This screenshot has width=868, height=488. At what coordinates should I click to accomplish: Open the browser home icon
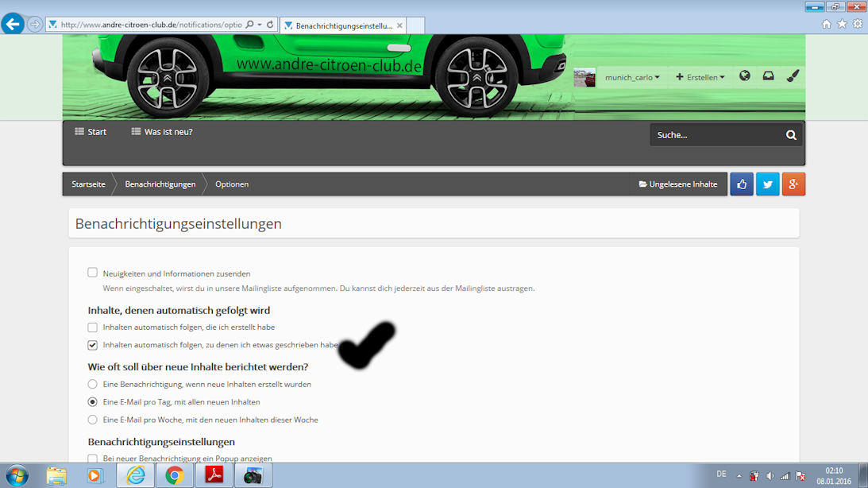[x=827, y=24]
